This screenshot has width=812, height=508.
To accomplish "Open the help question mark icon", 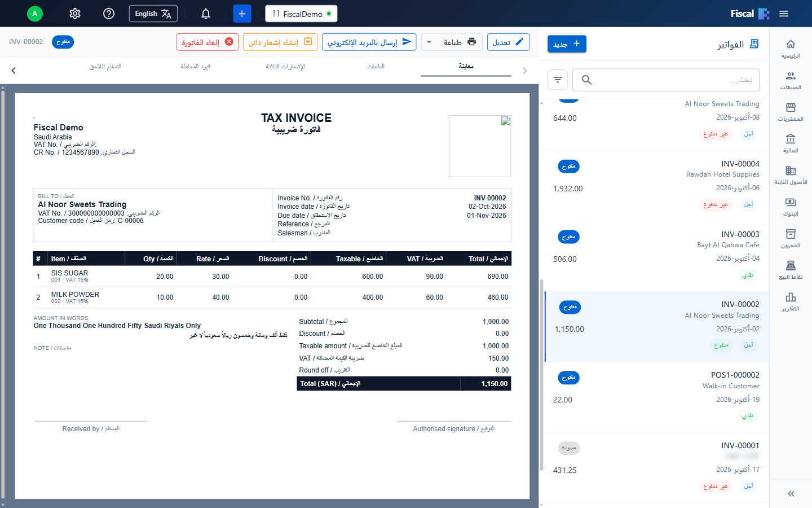I will 109,14.
